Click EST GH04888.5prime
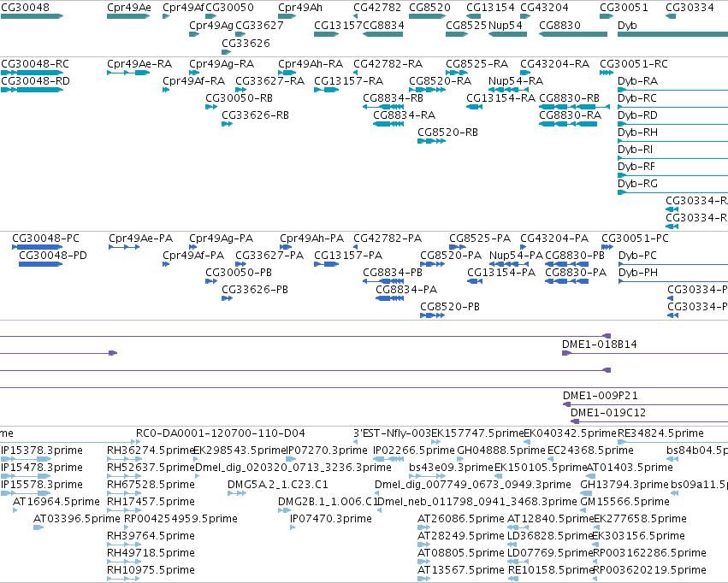This screenshot has width=728, height=583. [x=501, y=450]
